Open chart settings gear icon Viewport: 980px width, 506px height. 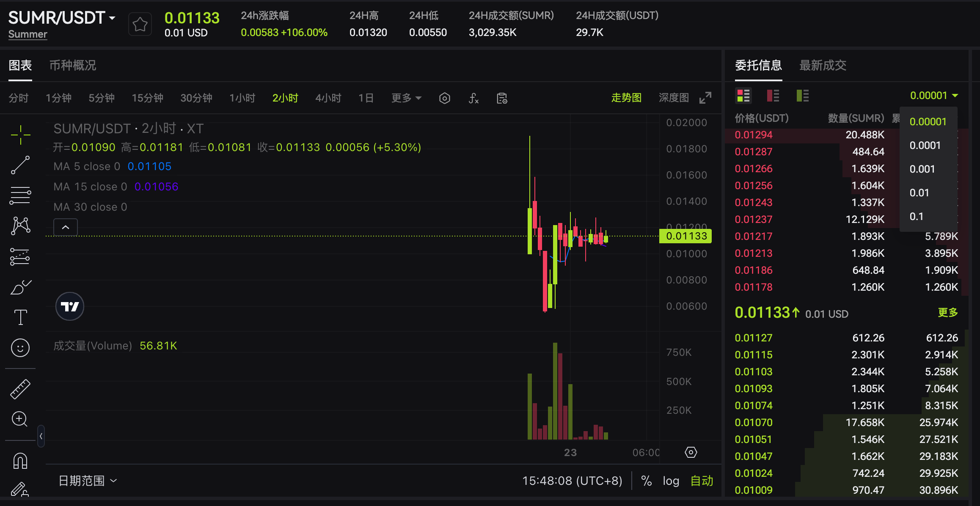(444, 98)
